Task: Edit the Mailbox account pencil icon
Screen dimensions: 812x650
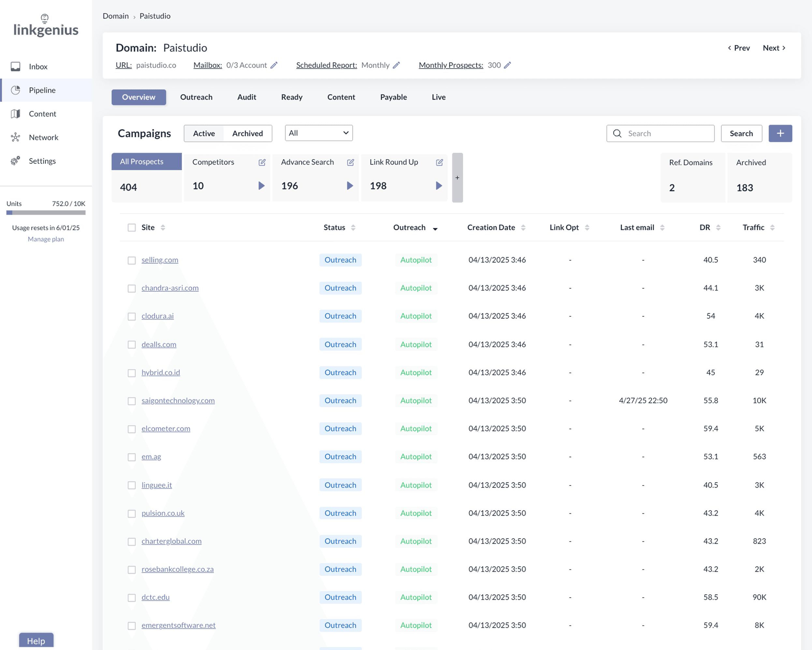Action: point(274,65)
